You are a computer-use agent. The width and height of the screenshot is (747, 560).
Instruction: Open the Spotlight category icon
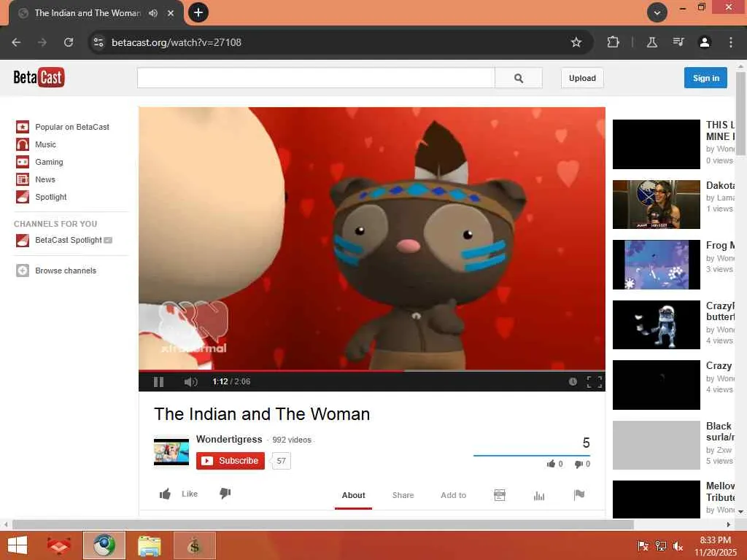click(23, 197)
